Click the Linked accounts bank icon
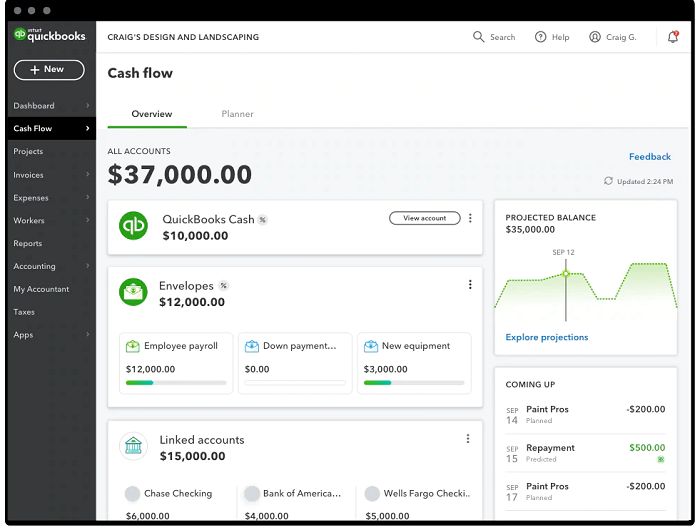 click(x=133, y=446)
